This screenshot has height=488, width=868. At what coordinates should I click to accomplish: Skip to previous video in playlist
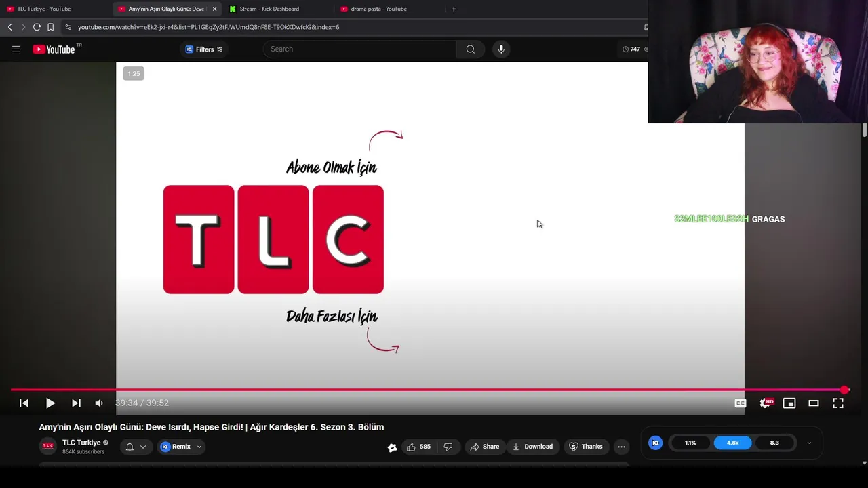[x=24, y=403]
